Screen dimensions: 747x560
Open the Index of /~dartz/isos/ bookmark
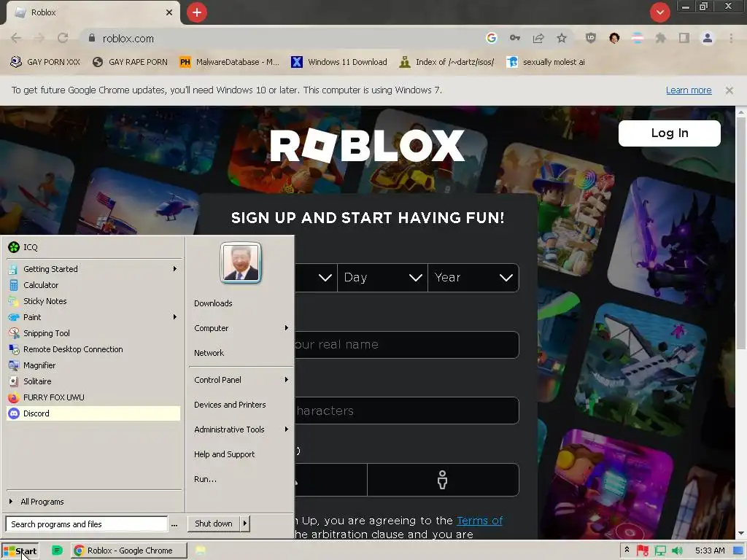(x=447, y=62)
